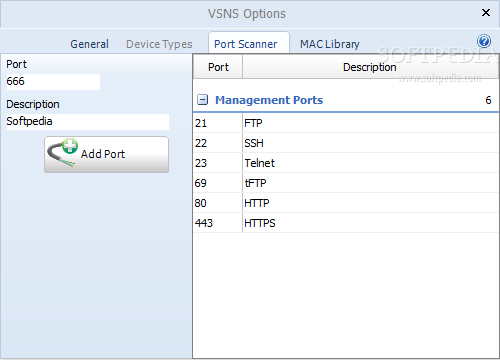Image resolution: width=500 pixels, height=360 pixels.
Task: Click the green plus cable icon
Action: coord(63,153)
